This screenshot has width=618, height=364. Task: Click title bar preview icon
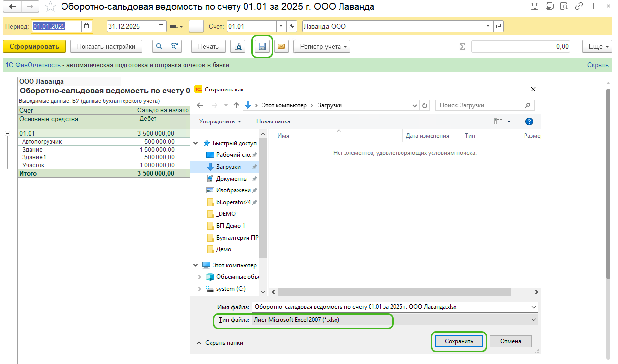tap(564, 7)
